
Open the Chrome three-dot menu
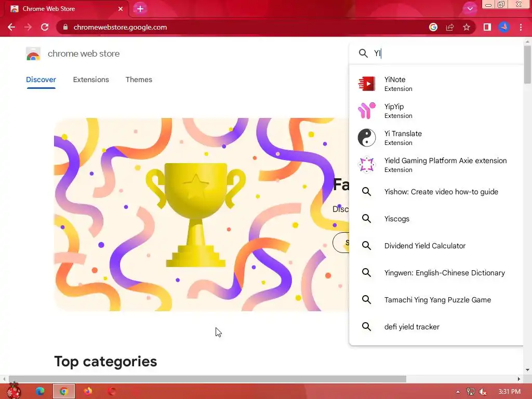pyautogui.click(x=521, y=27)
